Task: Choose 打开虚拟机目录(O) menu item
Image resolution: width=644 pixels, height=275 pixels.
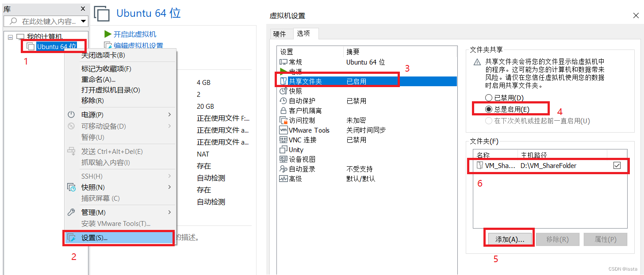Action: point(111,90)
